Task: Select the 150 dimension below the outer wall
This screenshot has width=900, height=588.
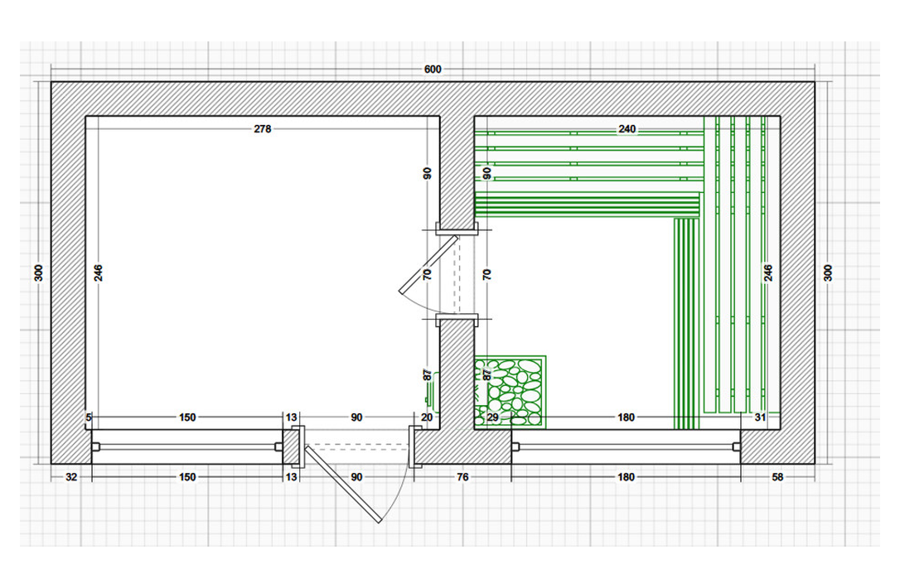Action: [187, 477]
